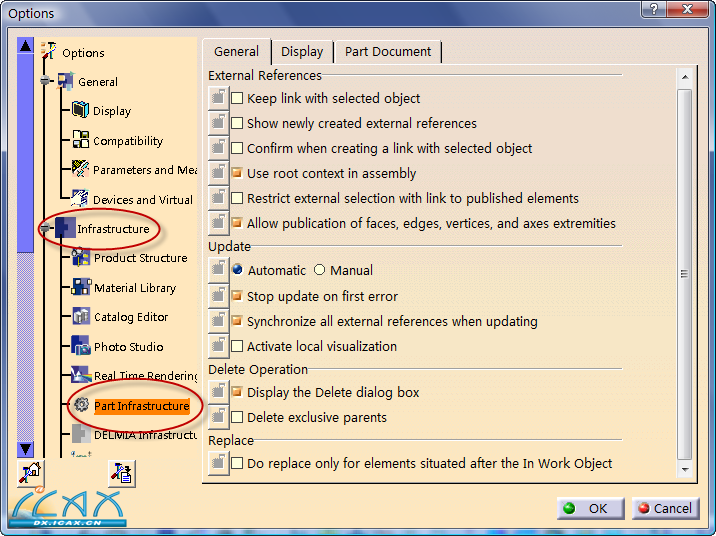The image size is (716, 536).
Task: Click lock icon beside Delete exclusive parents
Action: point(218,417)
